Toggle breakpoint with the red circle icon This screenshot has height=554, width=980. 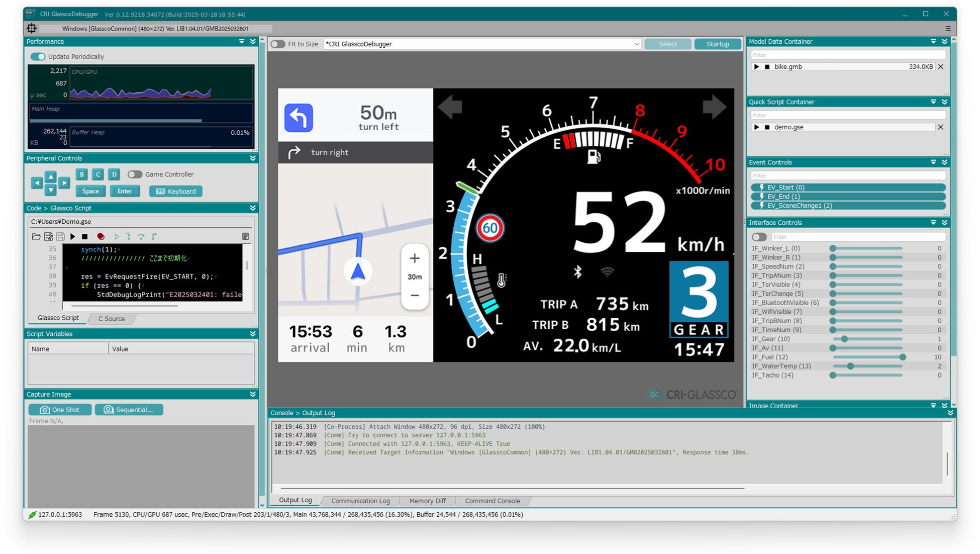[x=101, y=236]
